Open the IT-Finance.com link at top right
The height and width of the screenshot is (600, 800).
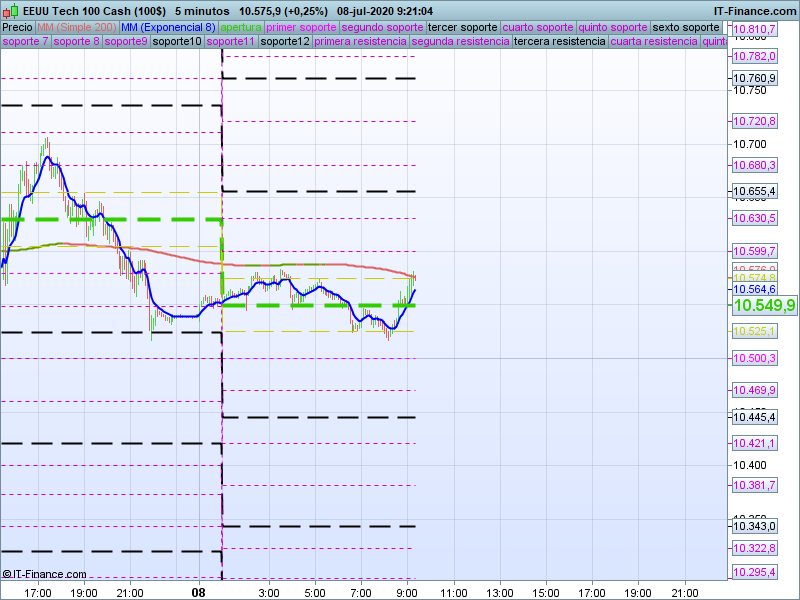755,11
